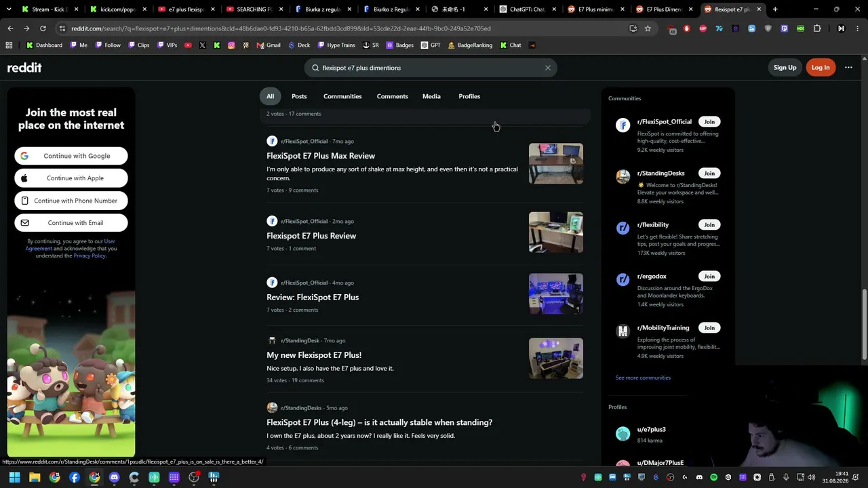Open the Review: FlexiSpot E7 Plus post
Viewport: 868px width, 488px height.
(x=313, y=297)
